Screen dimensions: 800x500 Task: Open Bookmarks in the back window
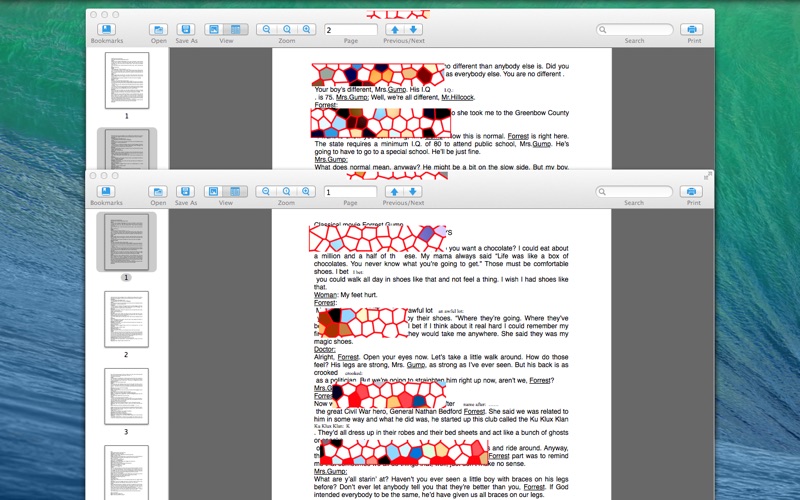[107, 30]
